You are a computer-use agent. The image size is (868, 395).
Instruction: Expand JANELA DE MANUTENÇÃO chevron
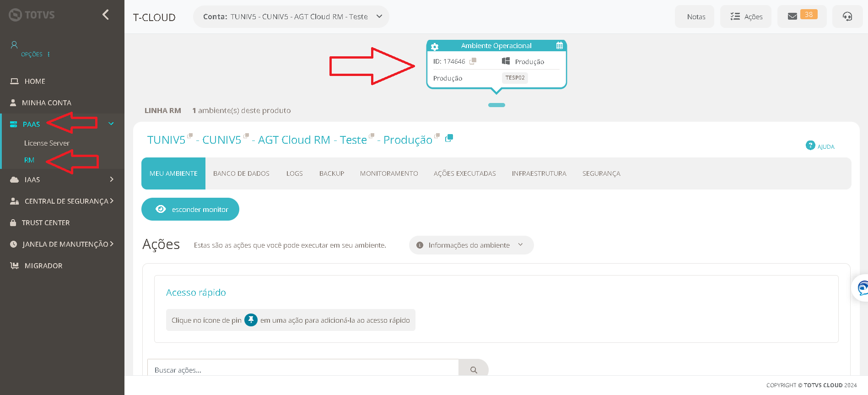[112, 244]
